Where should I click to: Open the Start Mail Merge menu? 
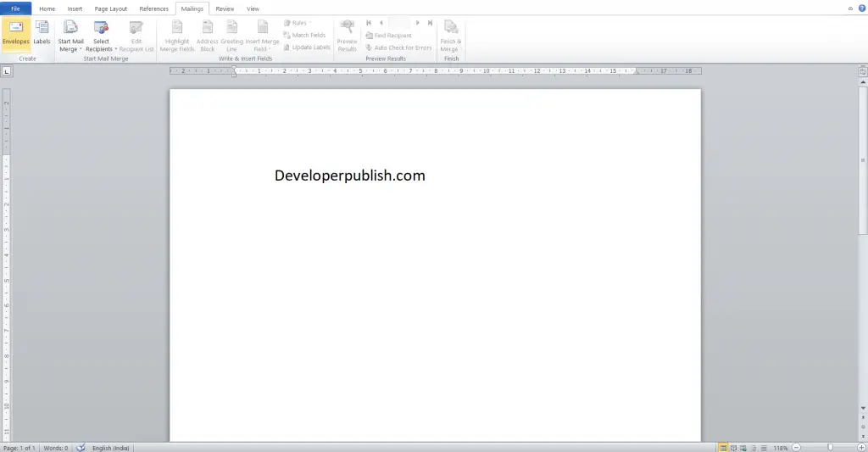pos(71,36)
